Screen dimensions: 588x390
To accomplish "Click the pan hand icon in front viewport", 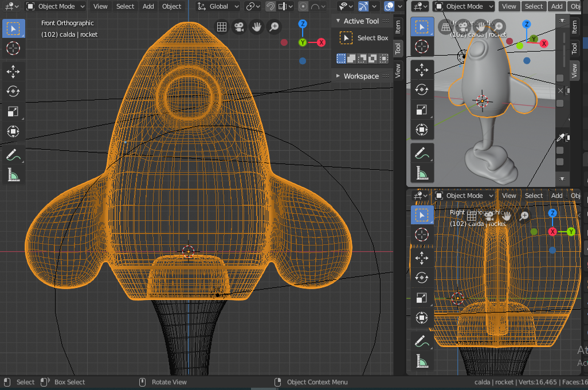I will coord(257,27).
